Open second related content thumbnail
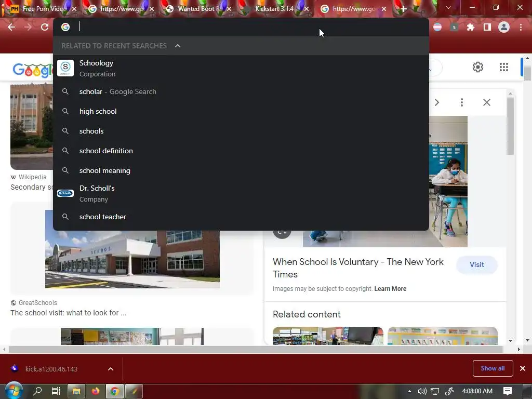This screenshot has width=532, height=399. tap(443, 336)
